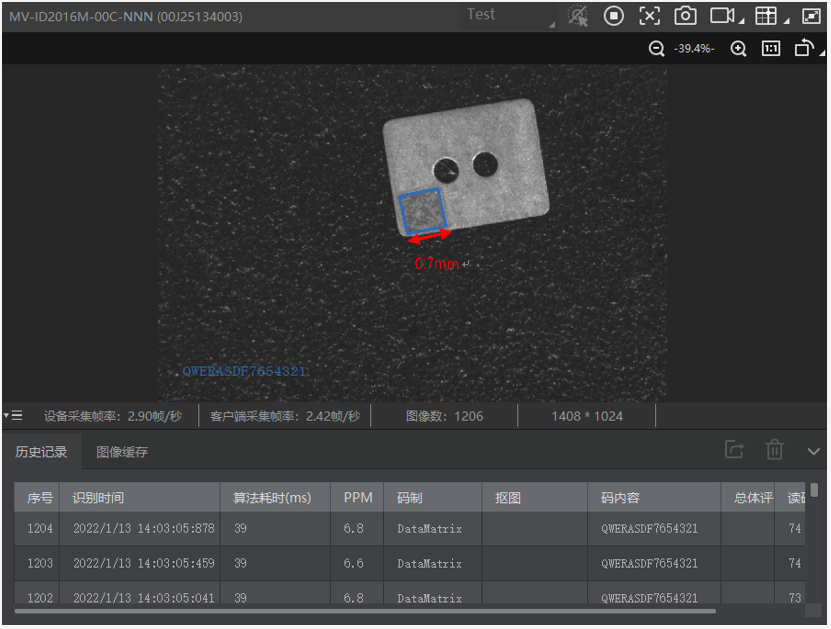
Task: Toggle the ROI selection cursor icon
Action: click(578, 16)
